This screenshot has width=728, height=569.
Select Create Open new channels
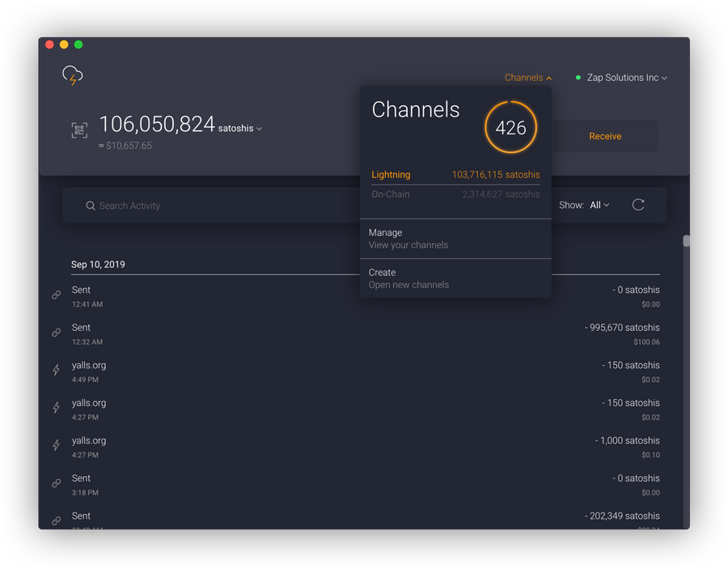[x=455, y=278]
